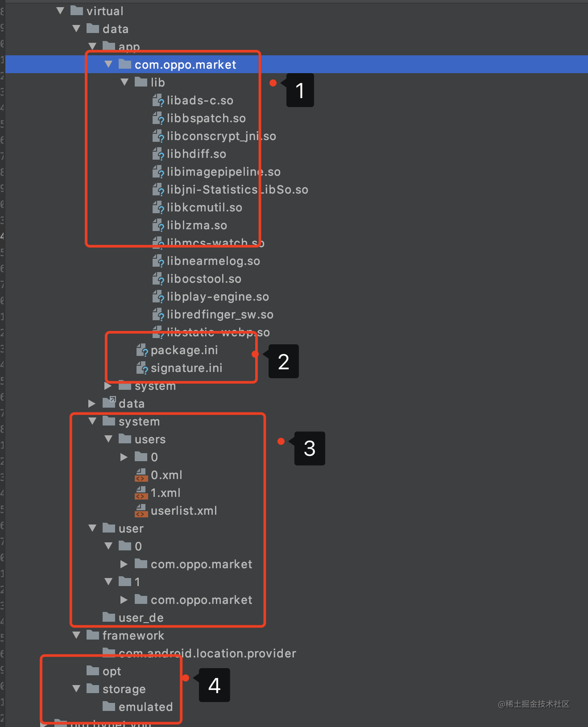
Task: Select the libimagepipeline.so file name
Action: (x=224, y=172)
